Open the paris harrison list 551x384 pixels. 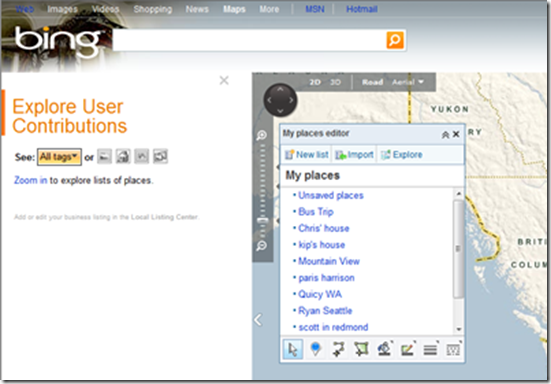pos(326,278)
